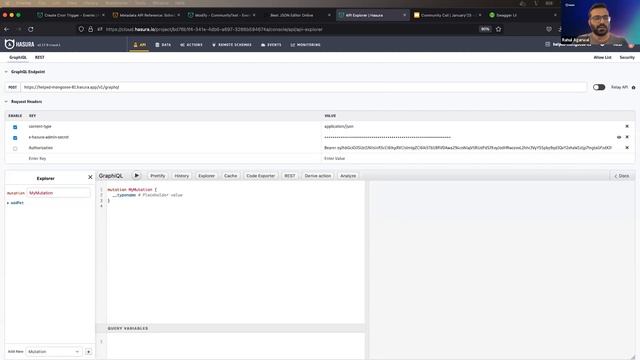Toggle the x-hasura-admin-secret header checkbox

(x=15, y=138)
